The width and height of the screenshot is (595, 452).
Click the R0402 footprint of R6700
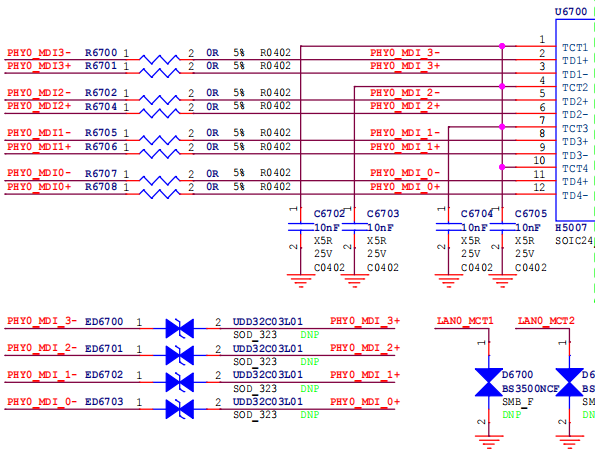(x=275, y=53)
